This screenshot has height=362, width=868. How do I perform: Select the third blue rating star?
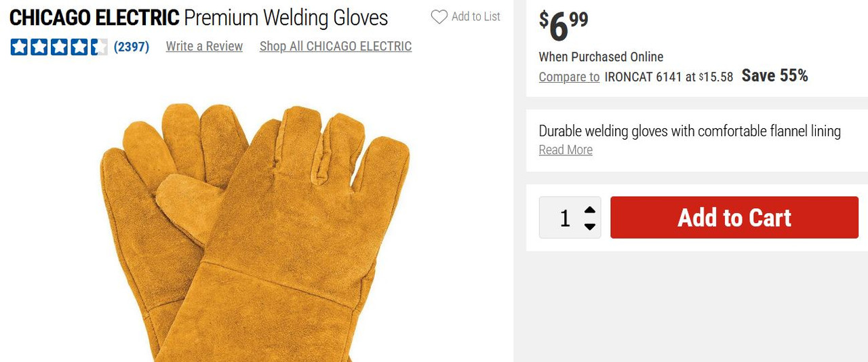59,47
